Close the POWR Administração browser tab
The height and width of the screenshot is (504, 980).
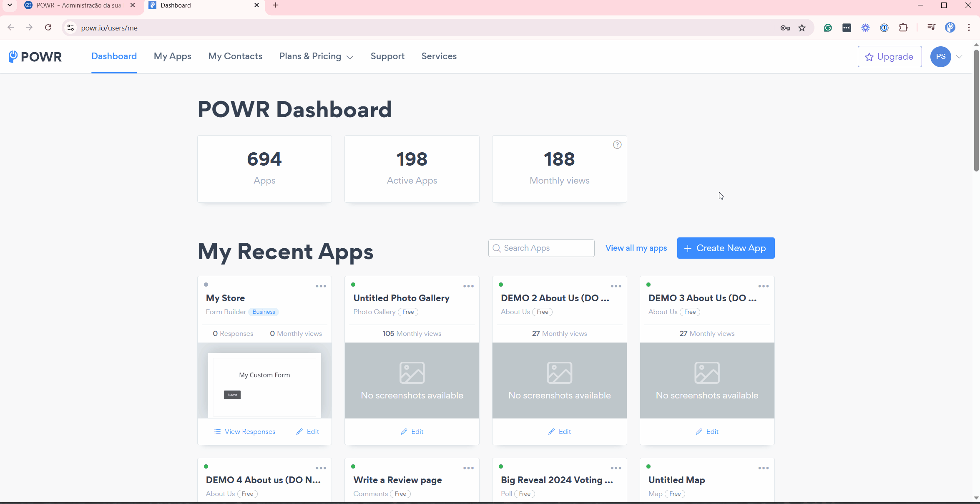pyautogui.click(x=132, y=5)
